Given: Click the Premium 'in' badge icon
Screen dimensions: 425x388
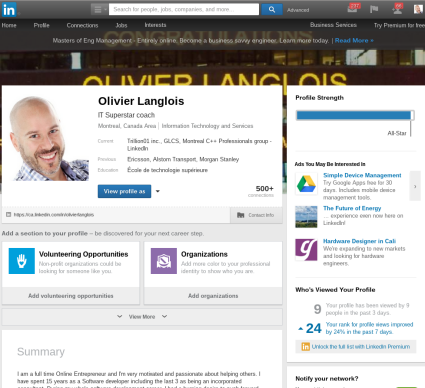Looking at the screenshot, I should [306, 347].
